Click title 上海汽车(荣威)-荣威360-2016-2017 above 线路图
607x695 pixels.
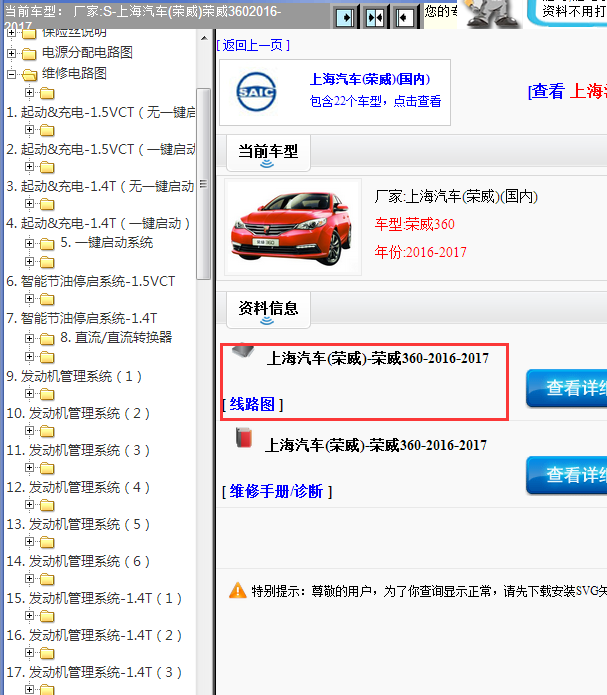click(378, 358)
